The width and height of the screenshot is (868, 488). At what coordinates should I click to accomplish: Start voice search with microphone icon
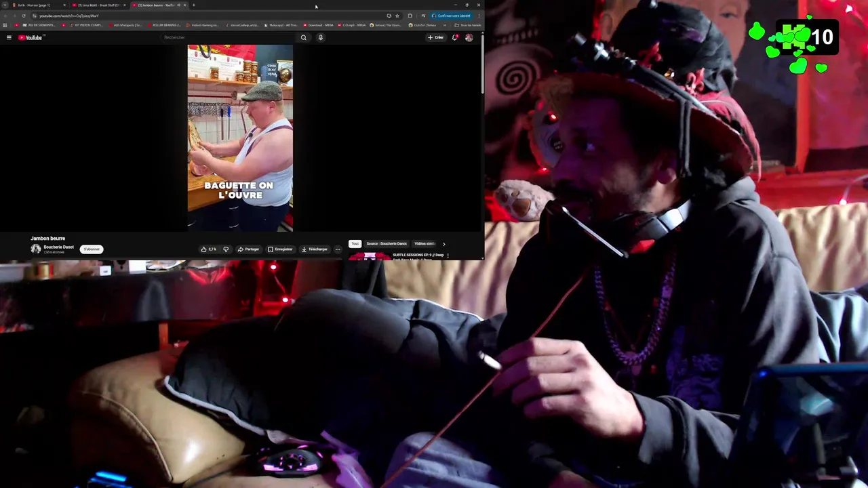click(x=321, y=37)
